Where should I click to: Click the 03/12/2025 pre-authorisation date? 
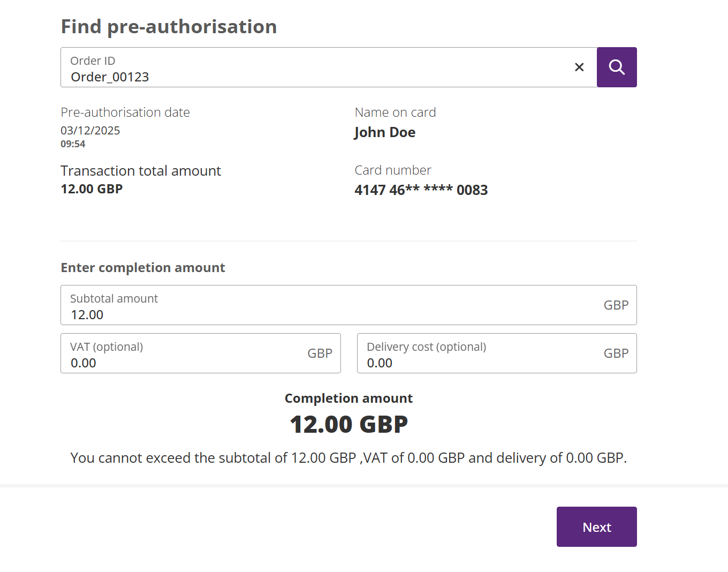(x=90, y=131)
